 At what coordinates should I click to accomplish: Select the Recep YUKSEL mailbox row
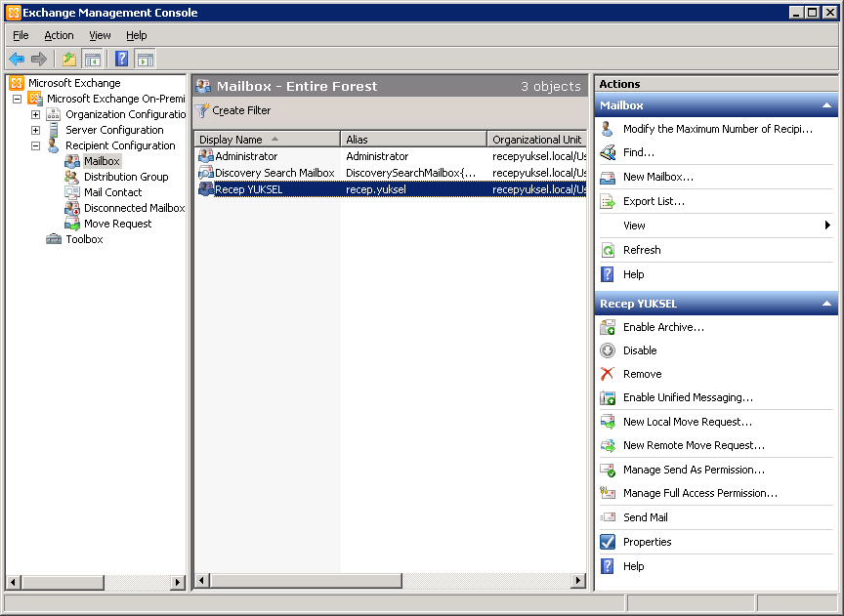[x=390, y=189]
